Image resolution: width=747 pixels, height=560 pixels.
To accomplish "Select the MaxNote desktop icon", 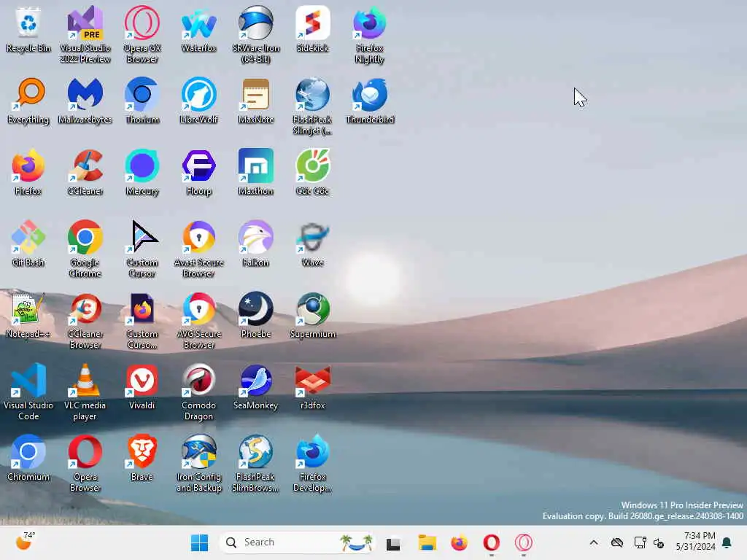I will [256, 101].
